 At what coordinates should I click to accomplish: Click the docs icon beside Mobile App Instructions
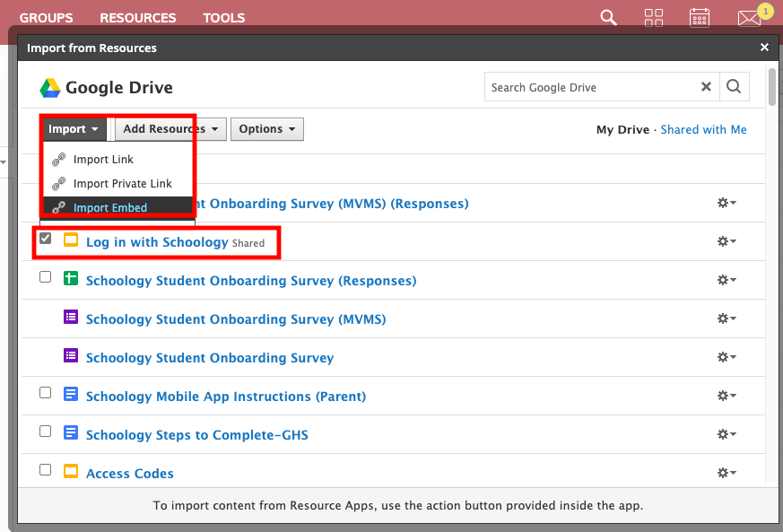pyautogui.click(x=71, y=394)
